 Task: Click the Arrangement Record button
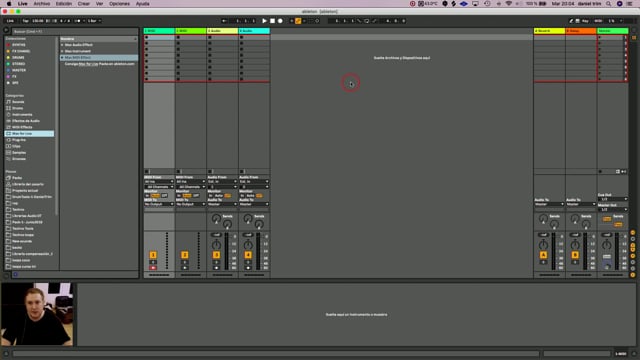click(x=280, y=21)
